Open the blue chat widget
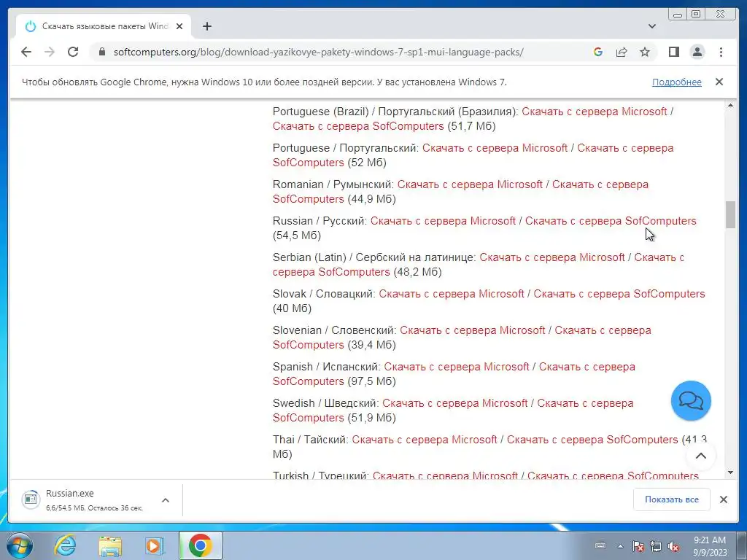The width and height of the screenshot is (747, 560). [691, 400]
